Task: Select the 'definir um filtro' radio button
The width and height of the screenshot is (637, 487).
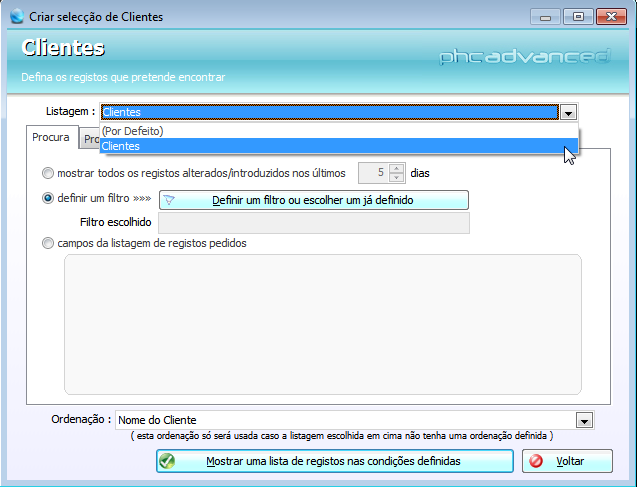Action: click(x=48, y=198)
